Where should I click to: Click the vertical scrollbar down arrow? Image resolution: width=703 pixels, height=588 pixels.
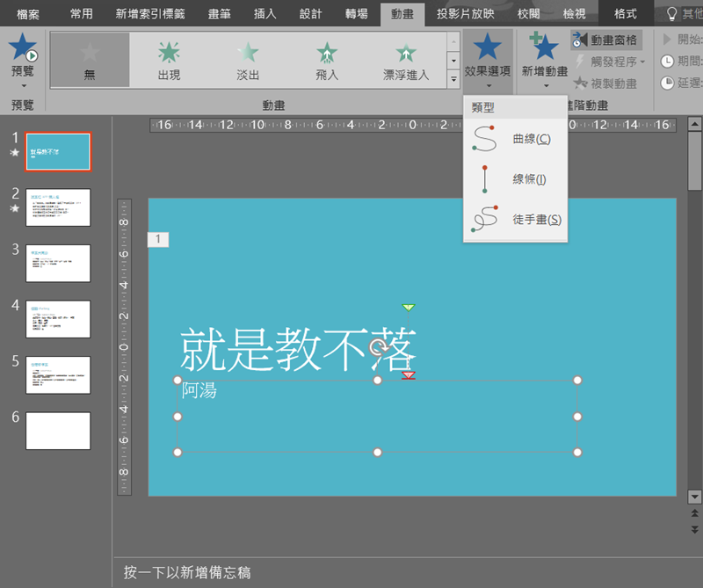693,497
